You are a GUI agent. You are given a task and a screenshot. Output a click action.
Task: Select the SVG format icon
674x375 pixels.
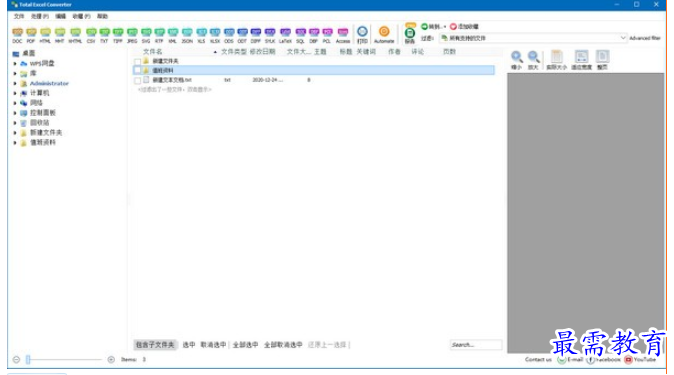coord(146,35)
